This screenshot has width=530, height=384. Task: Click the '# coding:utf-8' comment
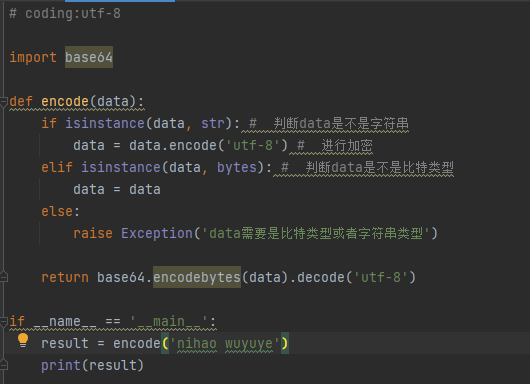click(x=65, y=14)
